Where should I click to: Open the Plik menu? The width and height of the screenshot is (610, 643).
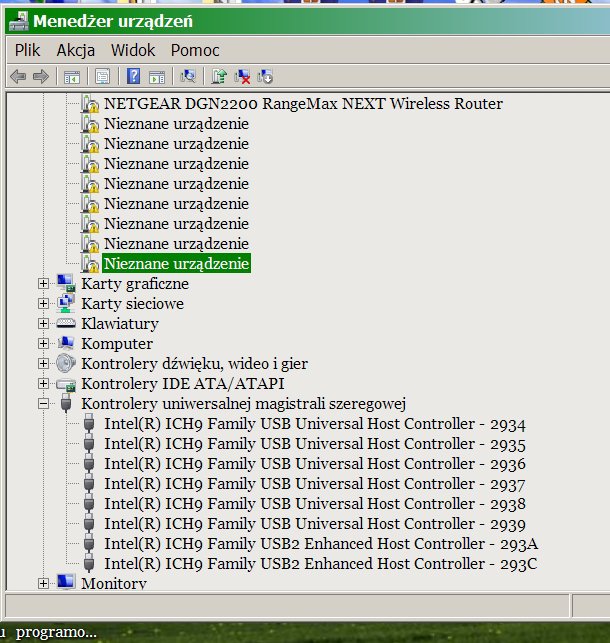point(27,50)
